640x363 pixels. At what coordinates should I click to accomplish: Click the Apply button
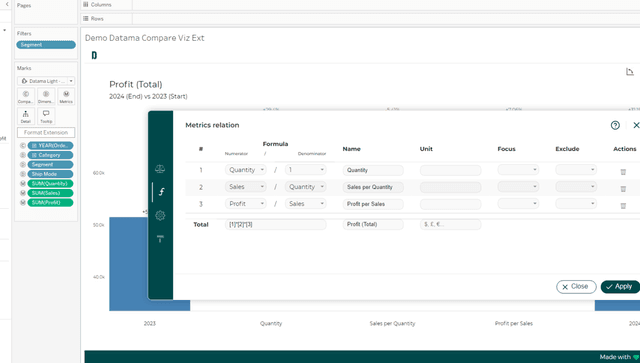click(620, 287)
